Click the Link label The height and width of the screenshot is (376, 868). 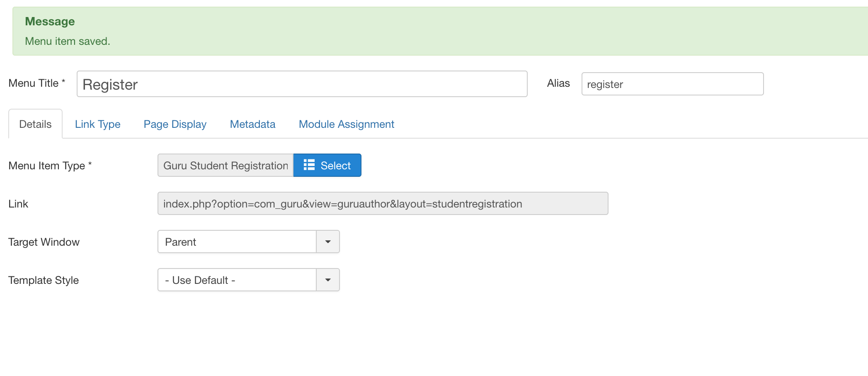tap(18, 204)
